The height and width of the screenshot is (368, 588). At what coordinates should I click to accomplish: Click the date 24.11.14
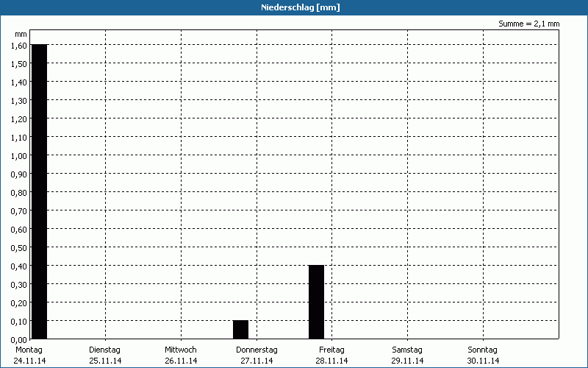point(29,361)
